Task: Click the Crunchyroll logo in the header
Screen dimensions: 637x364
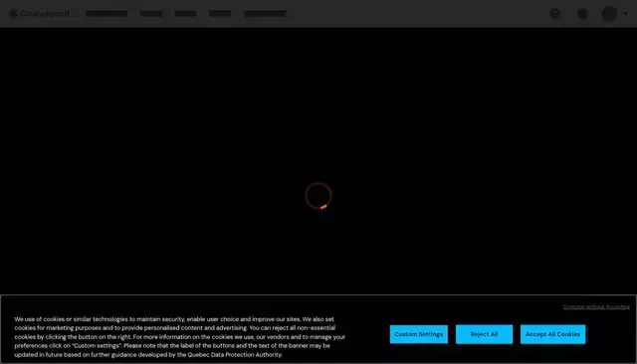Action: [40, 14]
